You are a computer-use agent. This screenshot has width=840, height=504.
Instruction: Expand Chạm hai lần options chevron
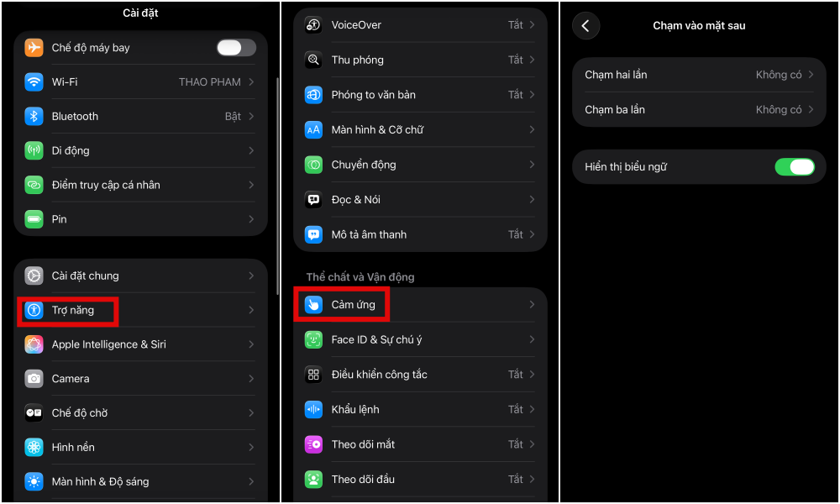[x=811, y=75]
